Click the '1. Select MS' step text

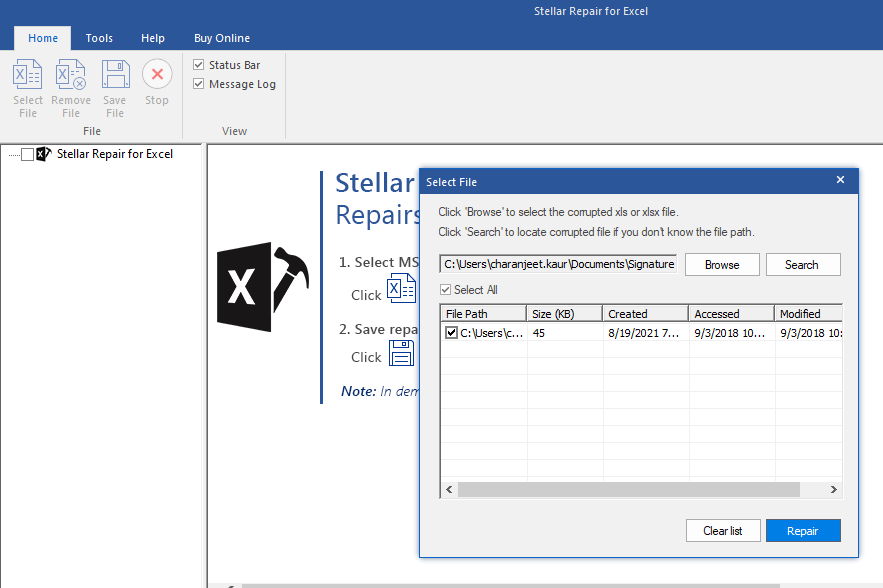379,262
